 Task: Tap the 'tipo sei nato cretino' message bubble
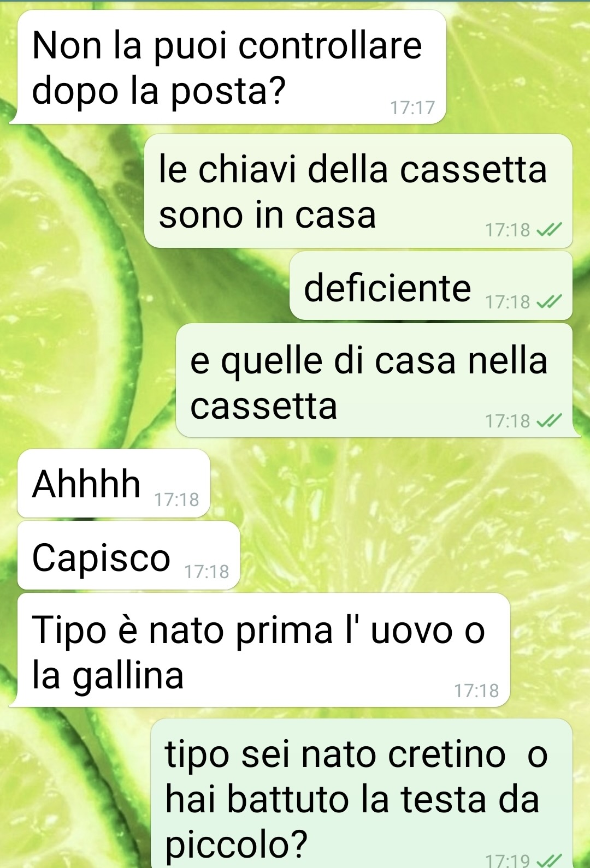click(362, 794)
